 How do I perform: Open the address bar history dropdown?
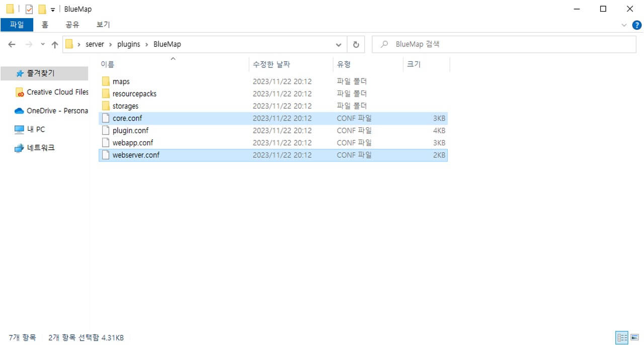pos(339,44)
